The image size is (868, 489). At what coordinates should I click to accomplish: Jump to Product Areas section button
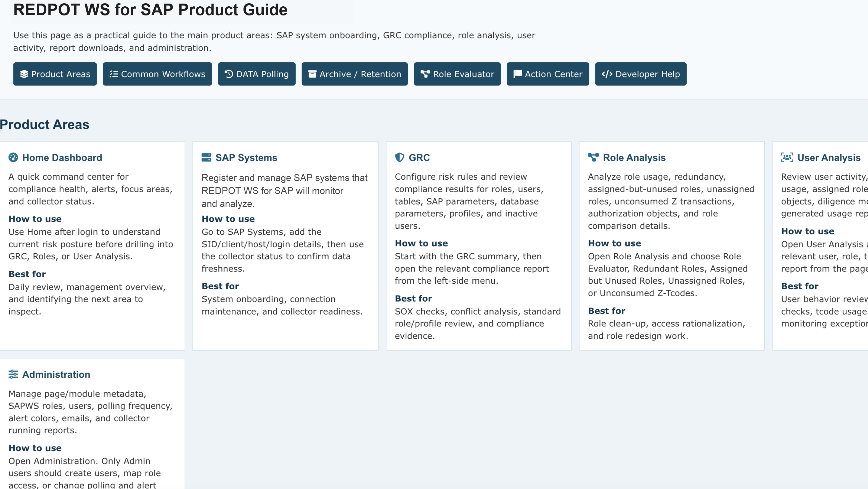55,74
